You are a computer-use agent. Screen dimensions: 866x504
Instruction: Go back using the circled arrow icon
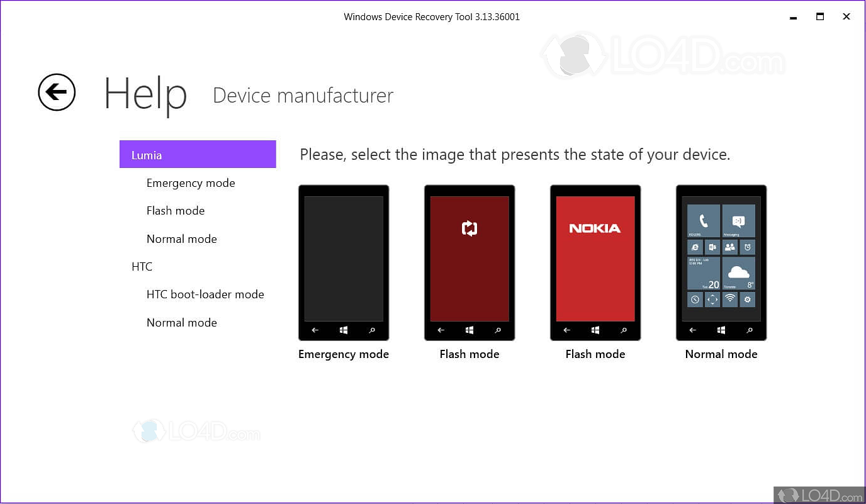tap(57, 92)
